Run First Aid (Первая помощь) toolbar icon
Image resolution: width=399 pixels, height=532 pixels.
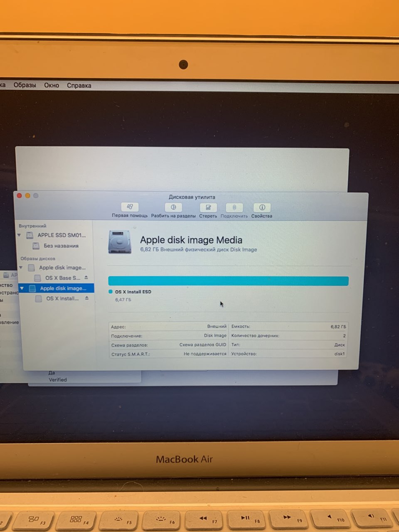point(130,207)
